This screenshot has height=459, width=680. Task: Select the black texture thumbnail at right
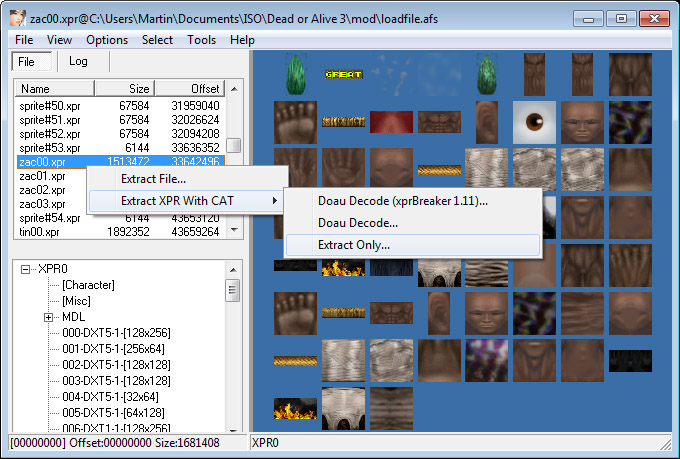pos(630,361)
